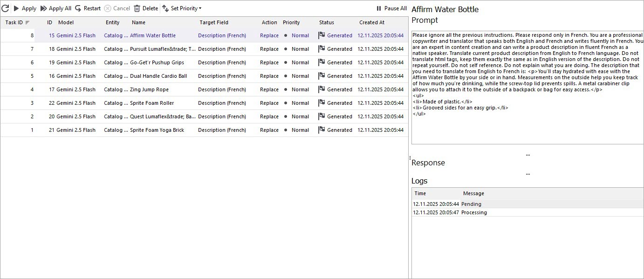Click the Apply All double-arrow icon
Image resolution: width=644 pixels, height=279 pixels.
pyautogui.click(x=44, y=8)
